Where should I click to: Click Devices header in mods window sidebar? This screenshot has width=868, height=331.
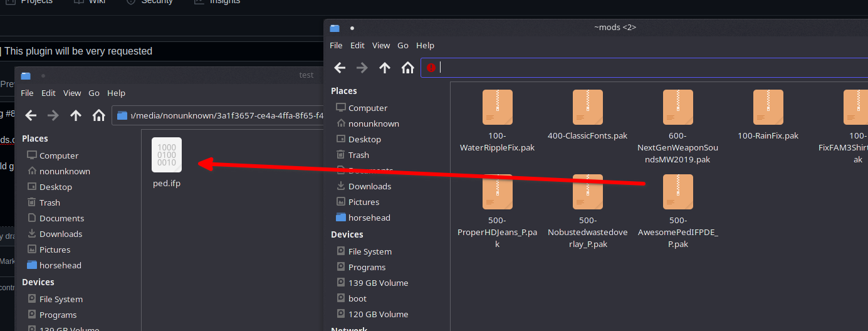coord(347,234)
